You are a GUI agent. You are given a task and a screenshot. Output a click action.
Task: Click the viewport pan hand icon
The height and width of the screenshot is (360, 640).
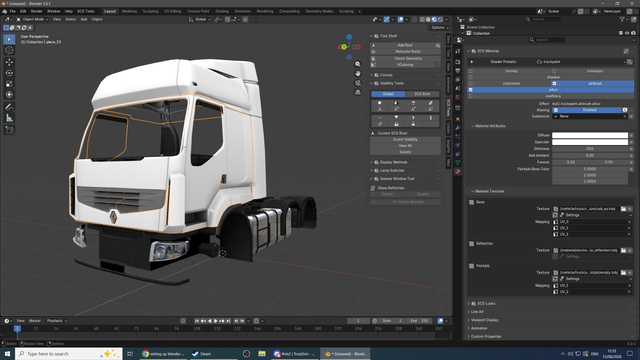(358, 73)
